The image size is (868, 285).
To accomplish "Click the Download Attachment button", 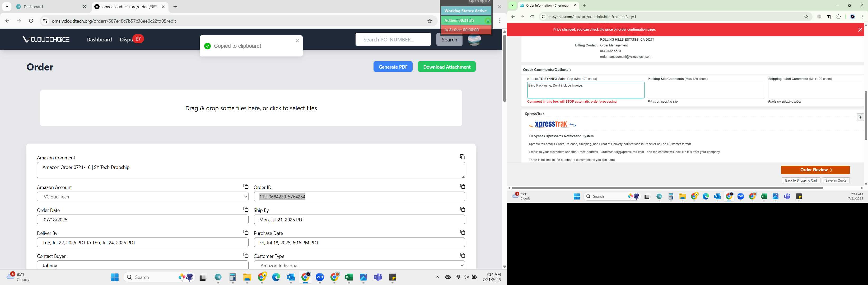I will (x=446, y=66).
